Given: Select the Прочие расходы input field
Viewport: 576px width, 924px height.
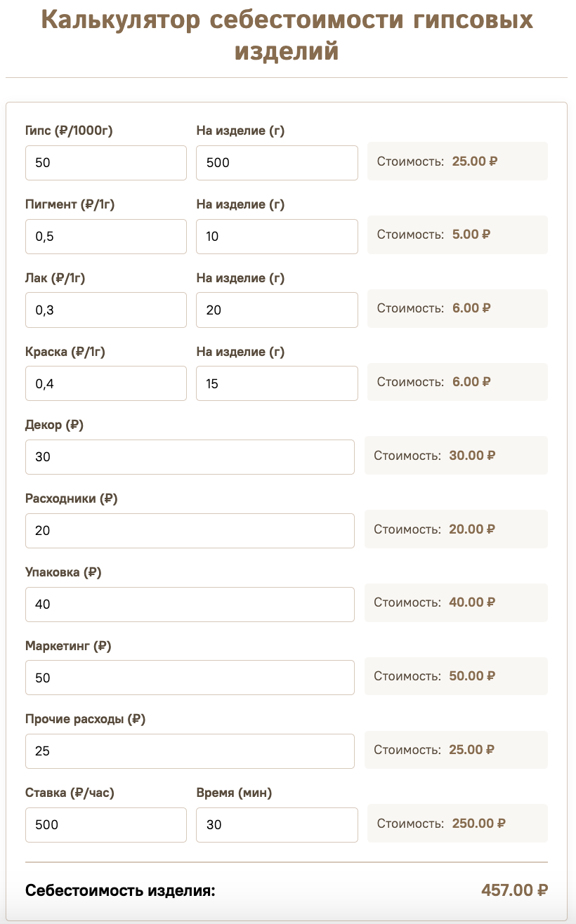Looking at the screenshot, I should coord(190,751).
